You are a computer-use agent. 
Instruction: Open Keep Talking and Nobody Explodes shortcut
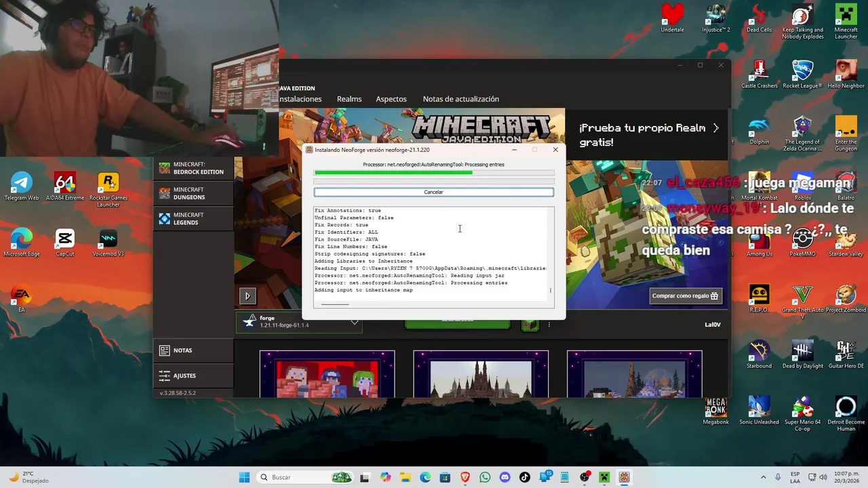pos(802,21)
